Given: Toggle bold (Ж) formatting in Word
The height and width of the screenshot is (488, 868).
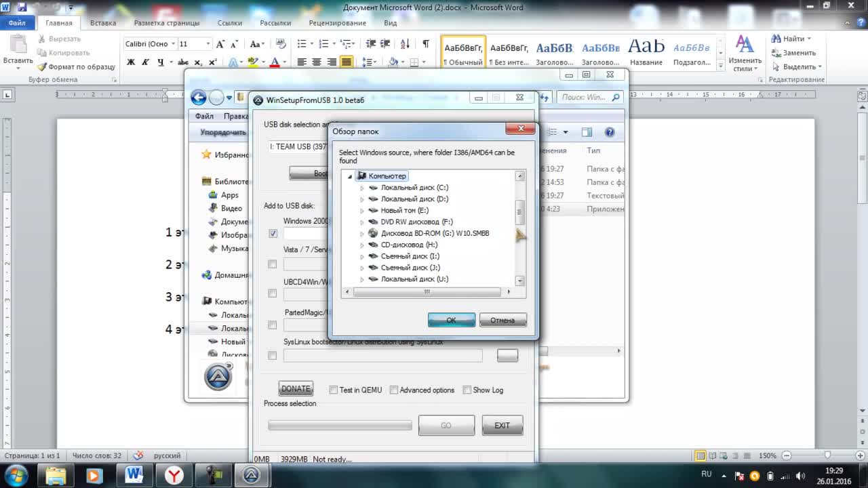Looking at the screenshot, I should click(131, 62).
